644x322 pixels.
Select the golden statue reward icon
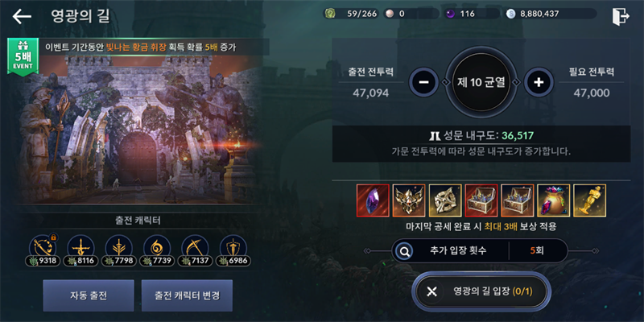tap(590, 200)
